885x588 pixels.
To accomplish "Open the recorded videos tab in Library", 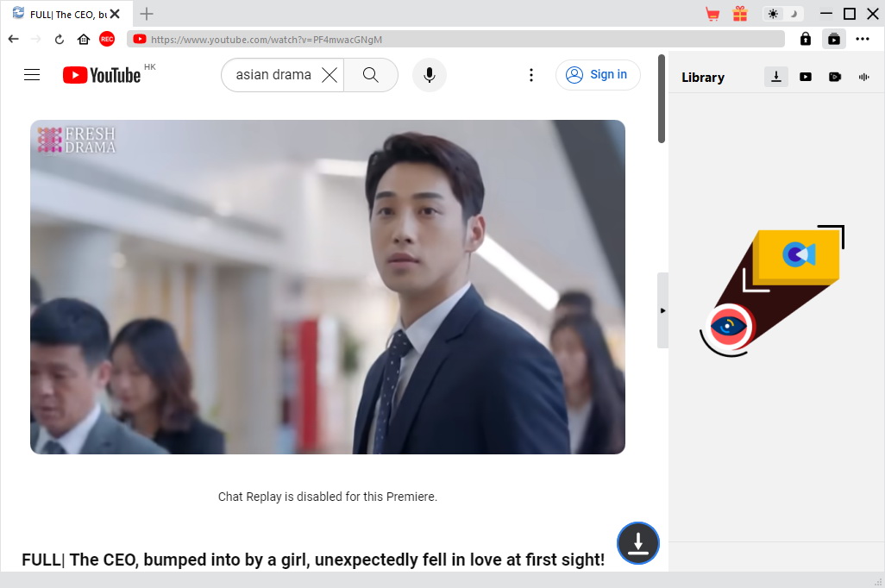I will (835, 77).
